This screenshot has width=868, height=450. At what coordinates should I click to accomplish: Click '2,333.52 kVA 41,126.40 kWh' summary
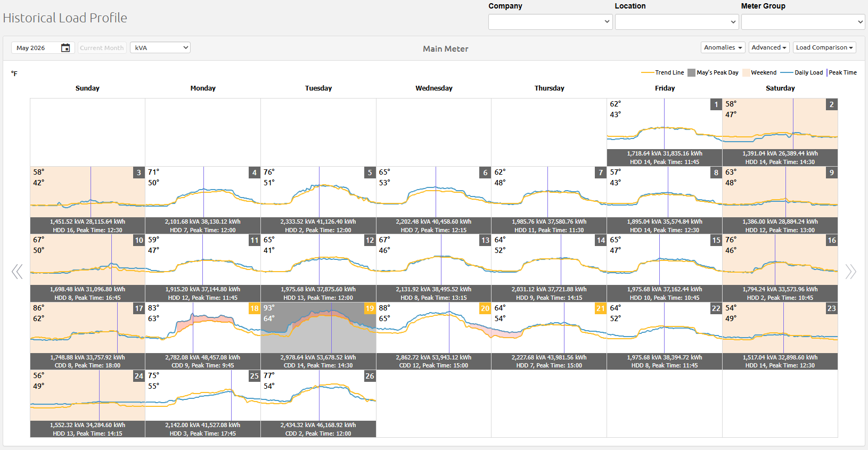(318, 222)
